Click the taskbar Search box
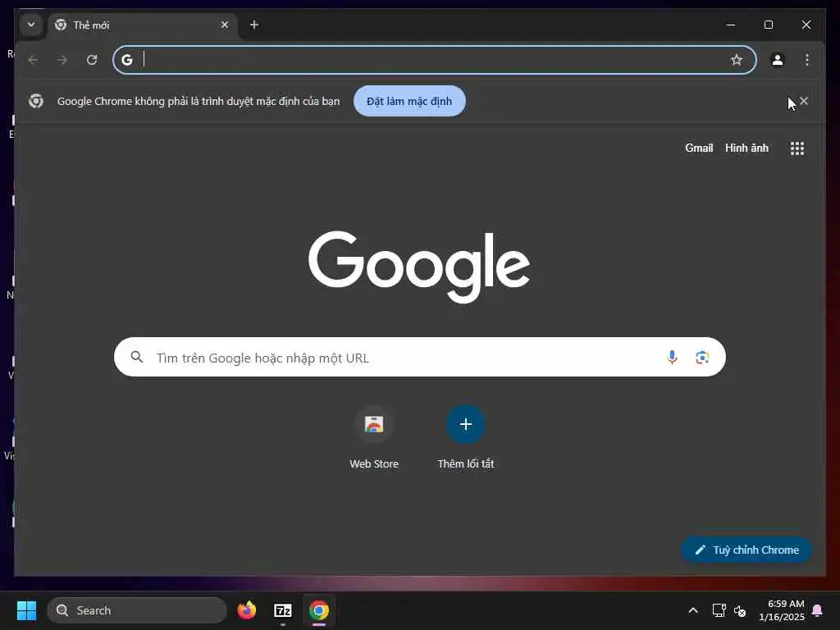This screenshot has width=840, height=630. (x=137, y=610)
